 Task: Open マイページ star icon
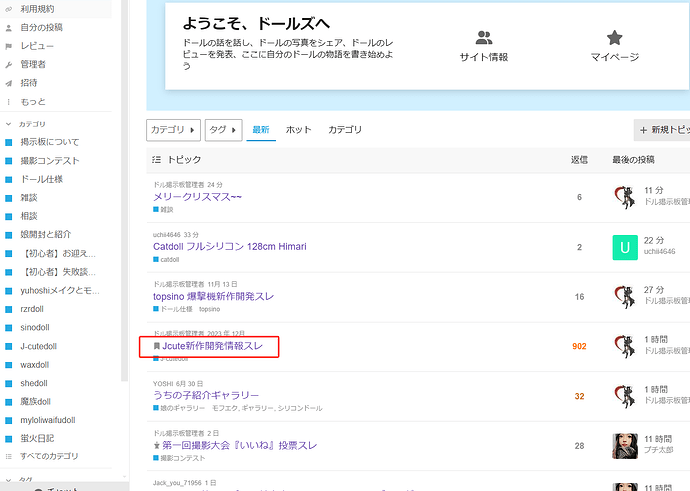click(614, 38)
